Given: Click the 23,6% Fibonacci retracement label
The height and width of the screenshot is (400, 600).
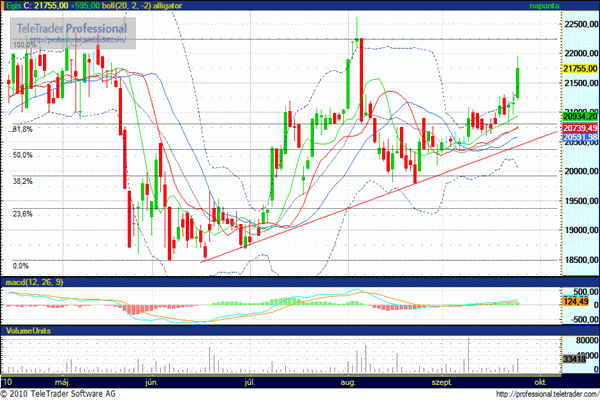Looking at the screenshot, I should (x=22, y=213).
